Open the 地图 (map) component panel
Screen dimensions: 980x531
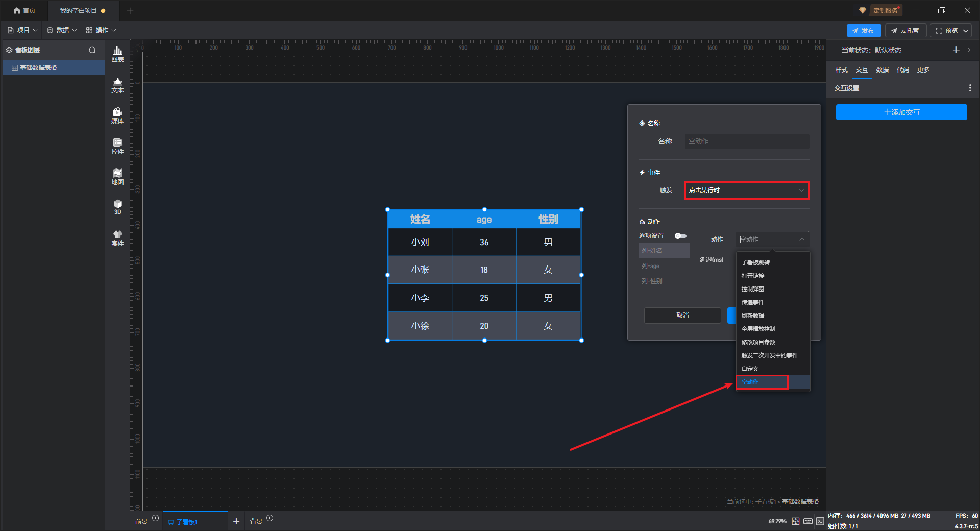[x=117, y=177]
